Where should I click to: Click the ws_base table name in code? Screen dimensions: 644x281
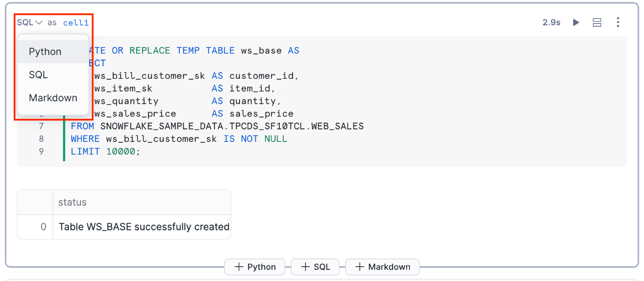coord(261,51)
